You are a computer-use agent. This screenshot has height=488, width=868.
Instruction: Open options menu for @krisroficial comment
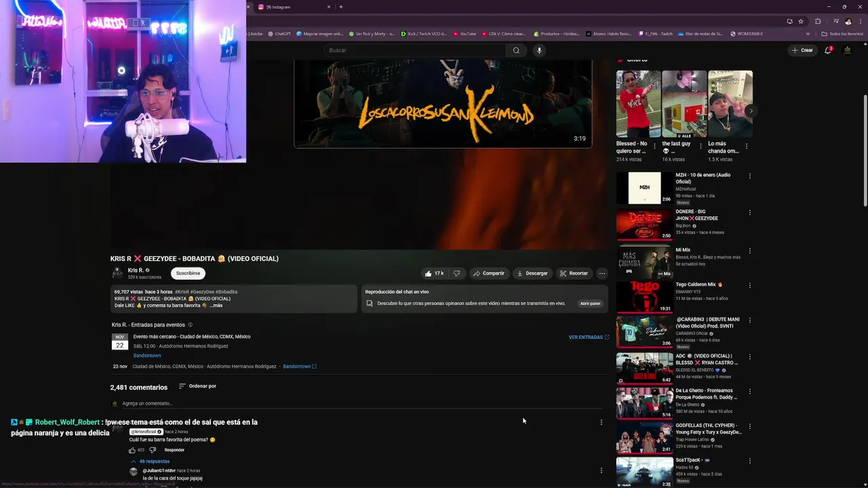[601, 422]
